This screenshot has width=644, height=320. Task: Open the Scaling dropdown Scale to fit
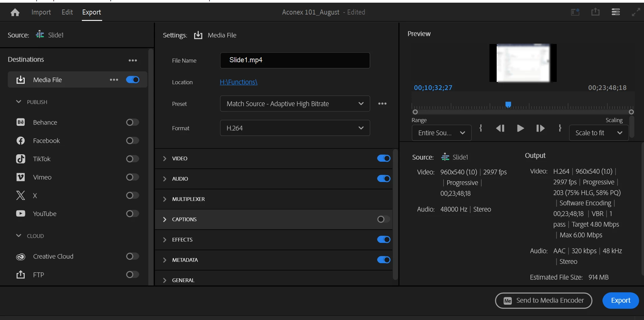pos(599,133)
